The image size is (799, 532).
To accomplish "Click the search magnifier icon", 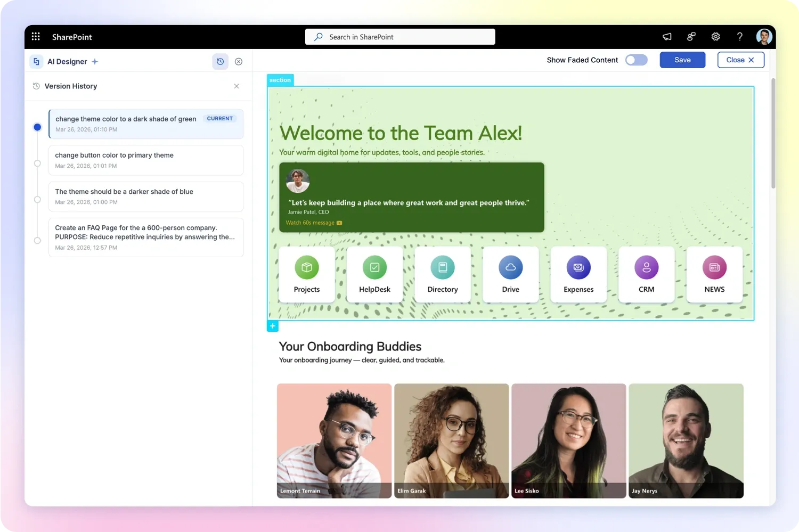I will pos(319,37).
